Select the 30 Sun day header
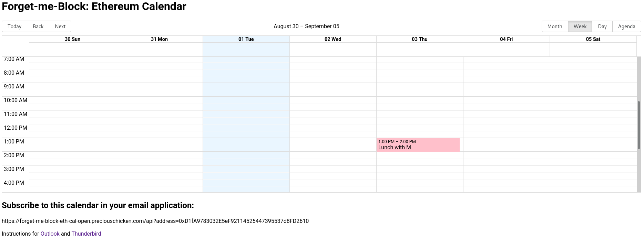This screenshot has width=644, height=237. [x=72, y=39]
